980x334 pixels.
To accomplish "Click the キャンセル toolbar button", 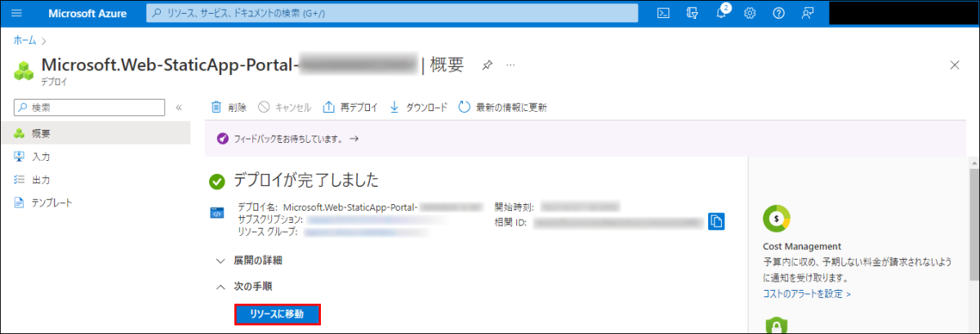I will coord(284,107).
